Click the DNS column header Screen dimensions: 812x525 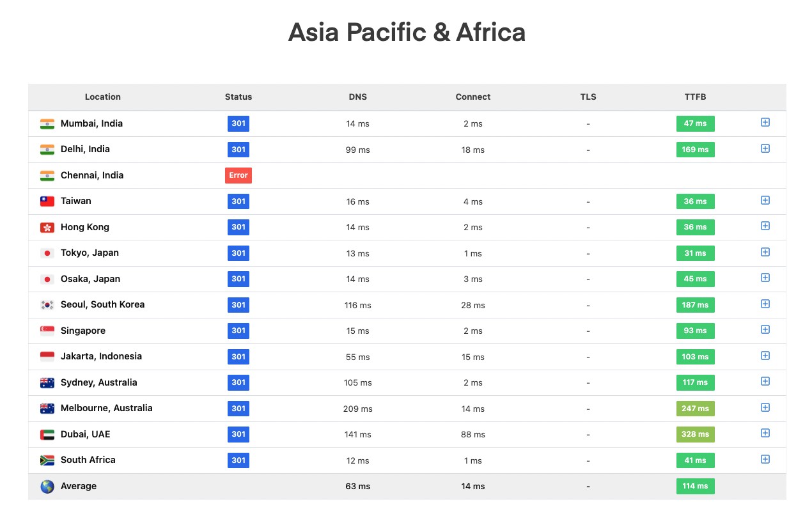pyautogui.click(x=357, y=97)
